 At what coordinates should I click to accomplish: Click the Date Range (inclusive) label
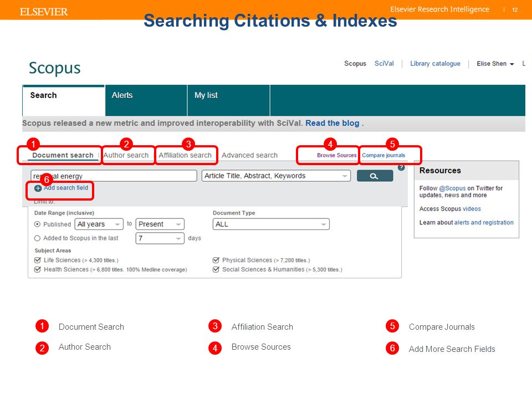pyautogui.click(x=64, y=213)
